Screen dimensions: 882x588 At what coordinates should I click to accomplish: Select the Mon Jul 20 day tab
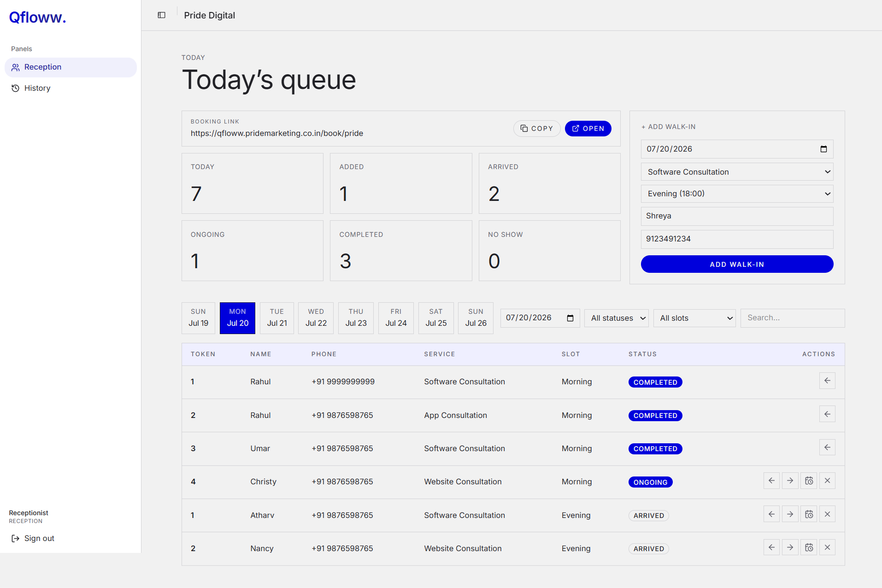[x=237, y=318]
